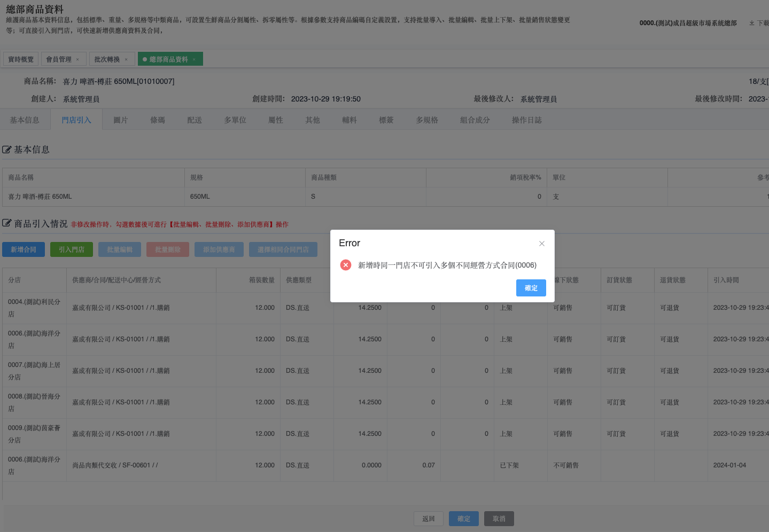
Task: Switch to the 基本信息 sub-tab
Action: pyautogui.click(x=25, y=120)
